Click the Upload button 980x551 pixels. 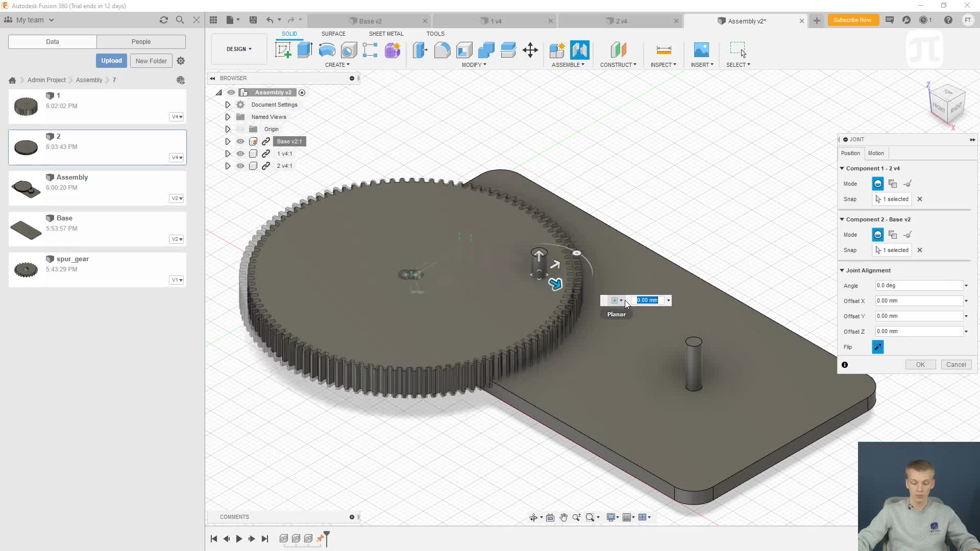[x=111, y=61]
